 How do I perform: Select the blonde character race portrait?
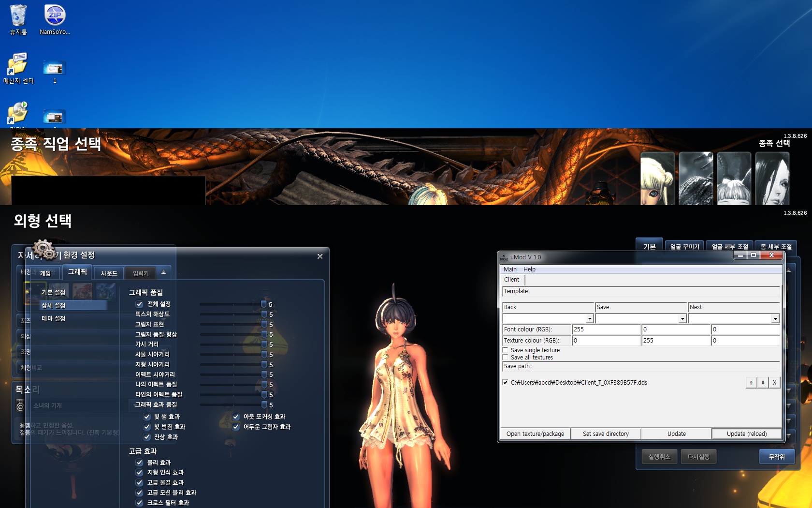(657, 179)
